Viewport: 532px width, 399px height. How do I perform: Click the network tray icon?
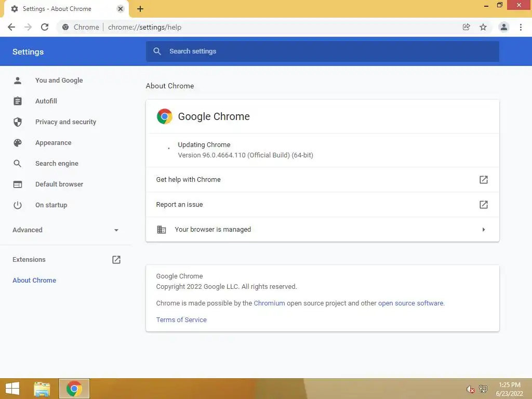pyautogui.click(x=483, y=389)
